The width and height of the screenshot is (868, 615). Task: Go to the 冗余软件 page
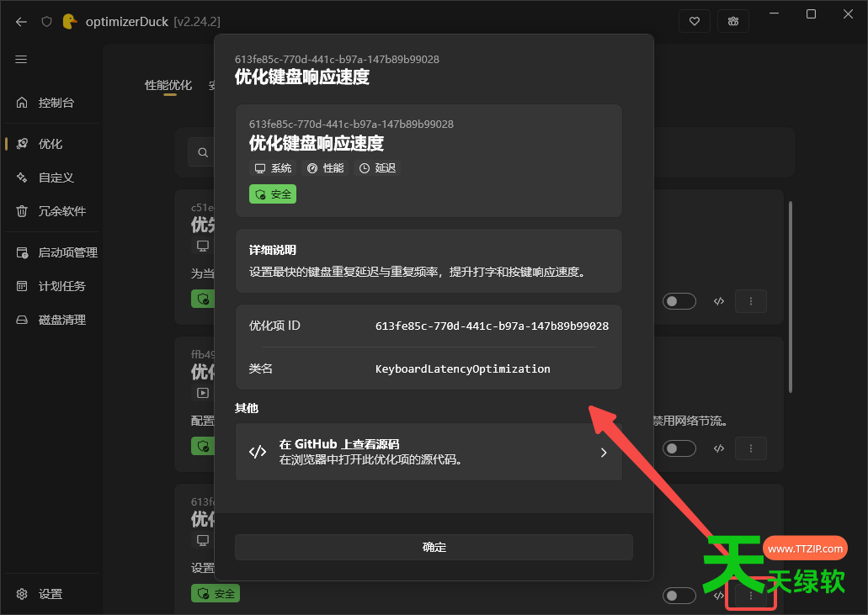pyautogui.click(x=51, y=211)
